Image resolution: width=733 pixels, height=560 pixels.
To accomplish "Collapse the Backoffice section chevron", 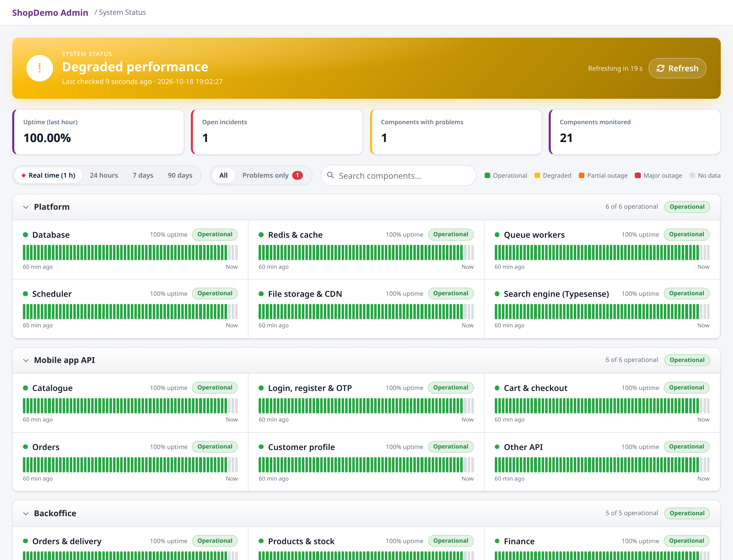I will [x=26, y=514].
